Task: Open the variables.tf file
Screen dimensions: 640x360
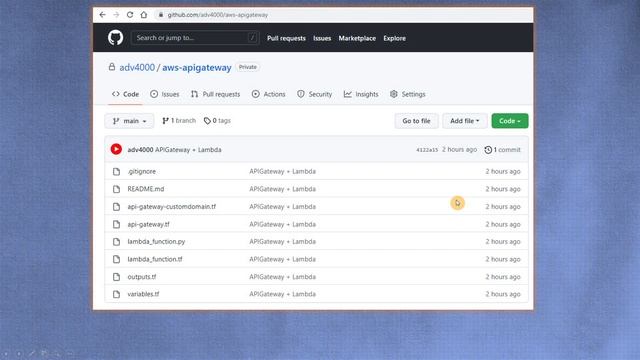Action: 143,294
